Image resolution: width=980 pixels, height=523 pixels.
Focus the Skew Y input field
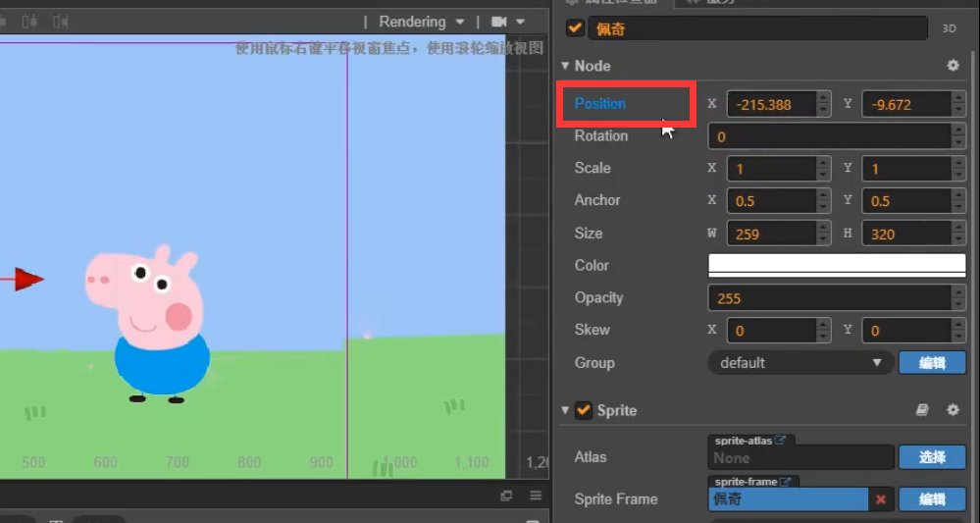point(906,331)
